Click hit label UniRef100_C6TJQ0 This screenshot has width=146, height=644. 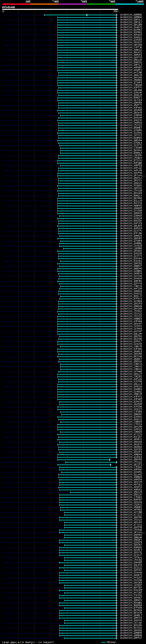pos(131,623)
